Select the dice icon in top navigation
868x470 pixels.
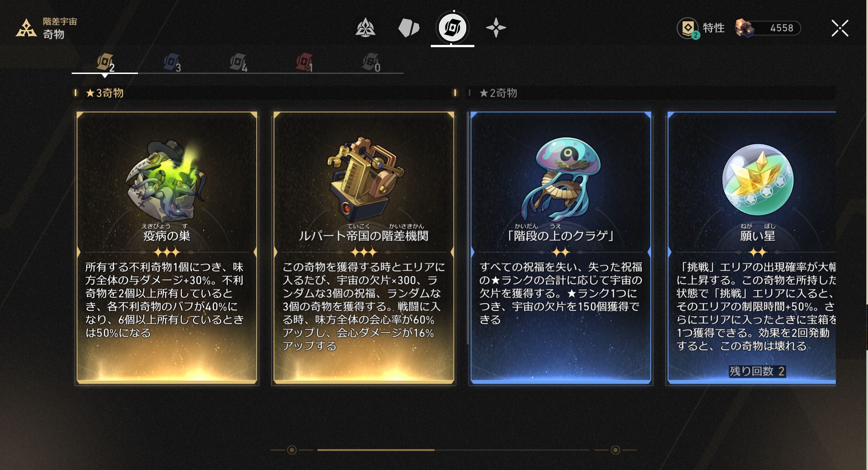pyautogui.click(x=409, y=28)
